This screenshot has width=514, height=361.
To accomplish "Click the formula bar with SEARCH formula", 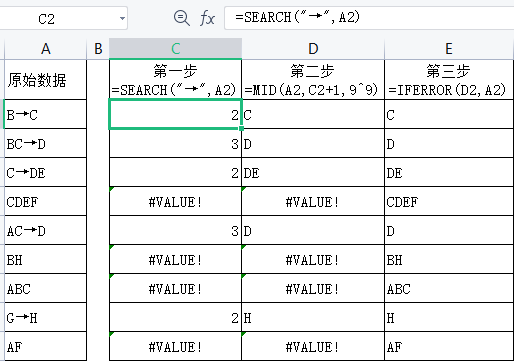I will pyautogui.click(x=369, y=18).
